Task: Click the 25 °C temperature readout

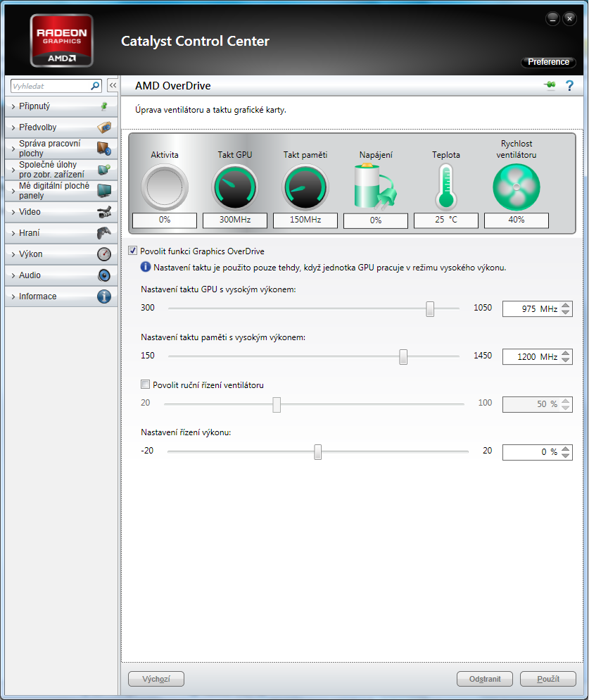Action: tap(445, 220)
